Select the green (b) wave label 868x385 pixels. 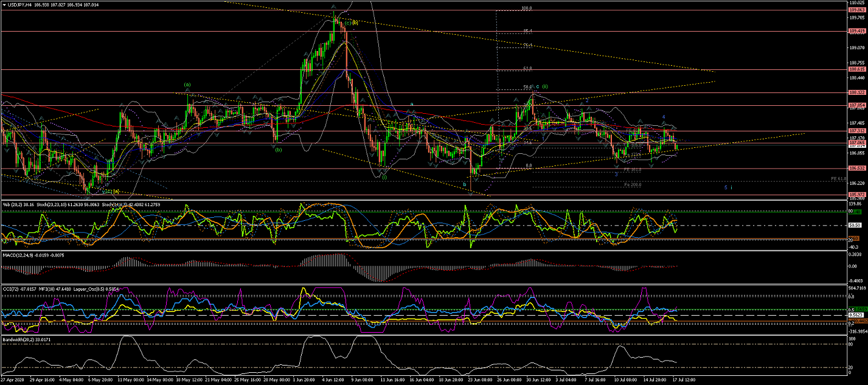[279, 150]
